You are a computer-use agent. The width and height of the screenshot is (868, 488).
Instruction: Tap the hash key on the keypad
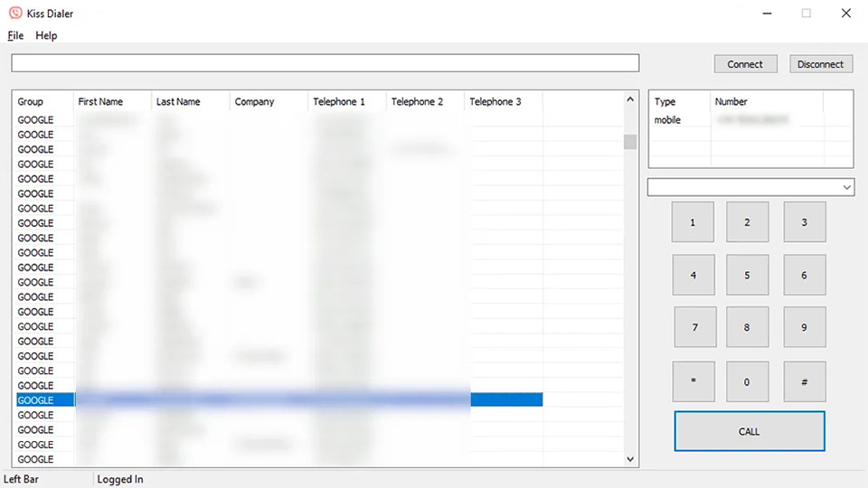pos(805,381)
